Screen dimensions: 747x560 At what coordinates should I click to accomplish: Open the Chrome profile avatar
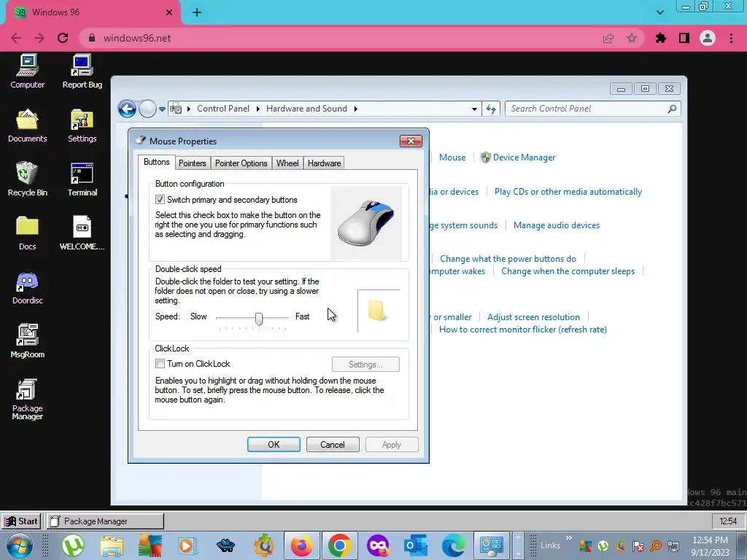pos(708,38)
